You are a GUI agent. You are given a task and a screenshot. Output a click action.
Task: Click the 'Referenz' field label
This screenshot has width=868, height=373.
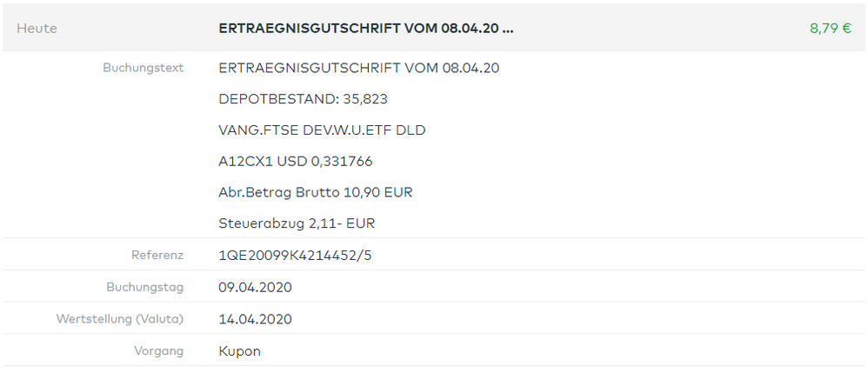[157, 255]
